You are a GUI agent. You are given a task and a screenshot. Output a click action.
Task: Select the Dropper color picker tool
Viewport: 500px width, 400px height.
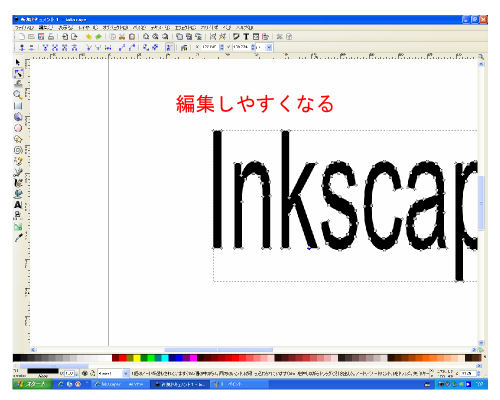pos(18,238)
